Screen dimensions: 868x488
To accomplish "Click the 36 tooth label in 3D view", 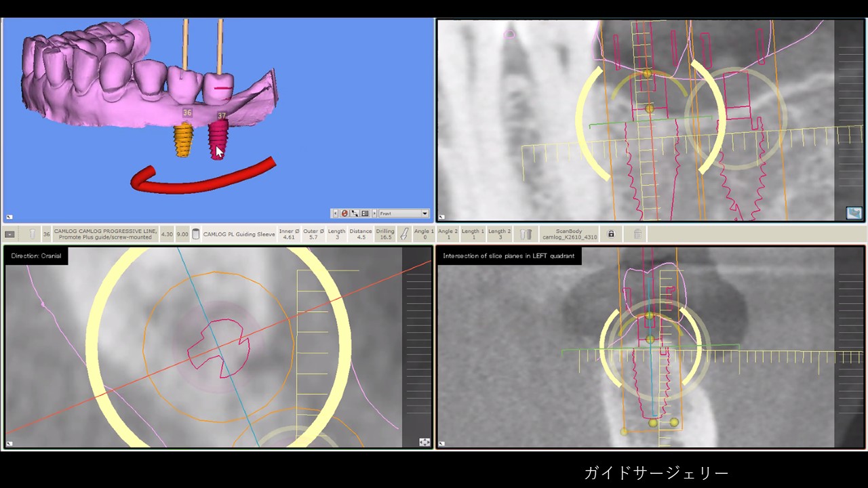I will (187, 113).
